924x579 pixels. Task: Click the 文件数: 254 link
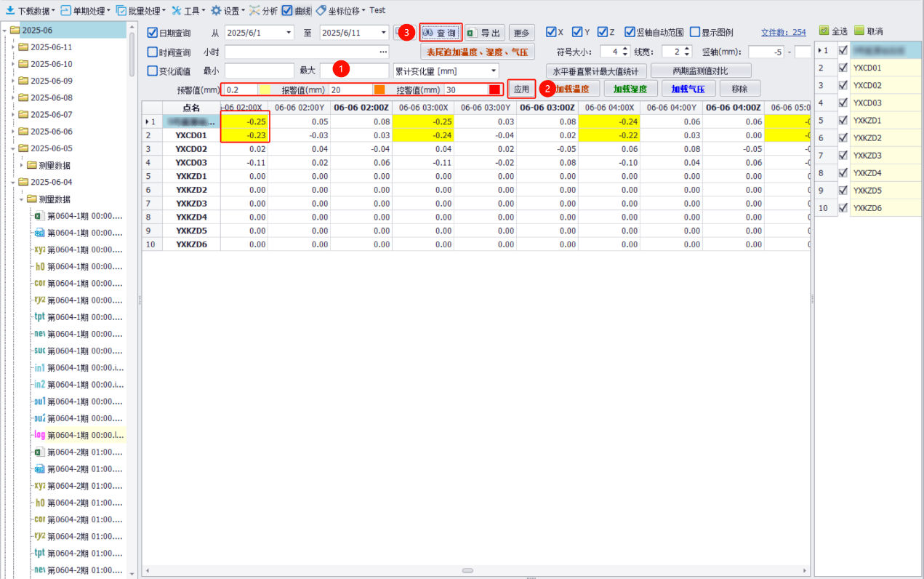tap(783, 33)
